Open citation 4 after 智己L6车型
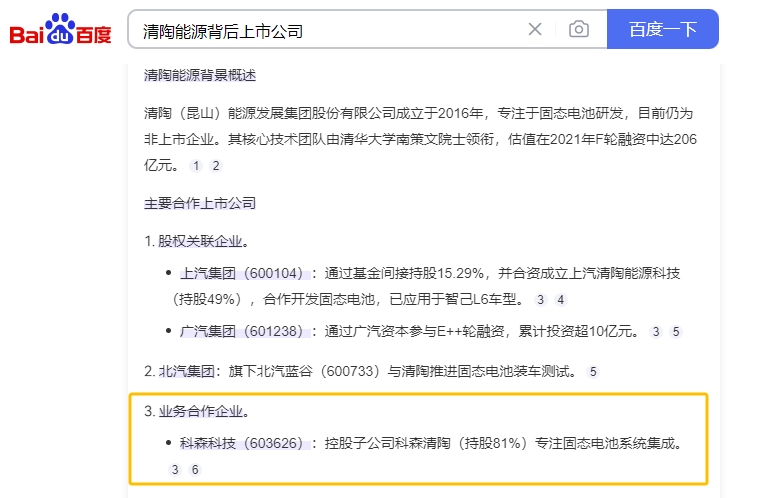This screenshot has width=775, height=498. pos(560,300)
